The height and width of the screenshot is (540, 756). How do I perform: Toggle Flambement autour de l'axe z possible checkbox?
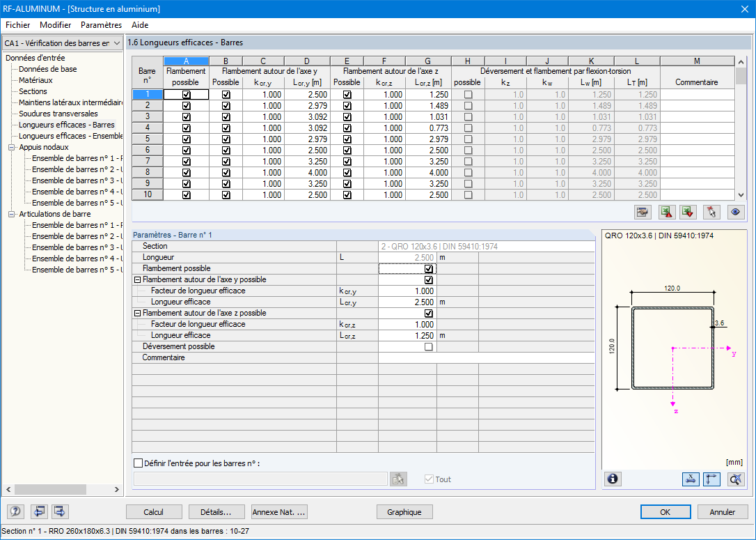coord(428,313)
